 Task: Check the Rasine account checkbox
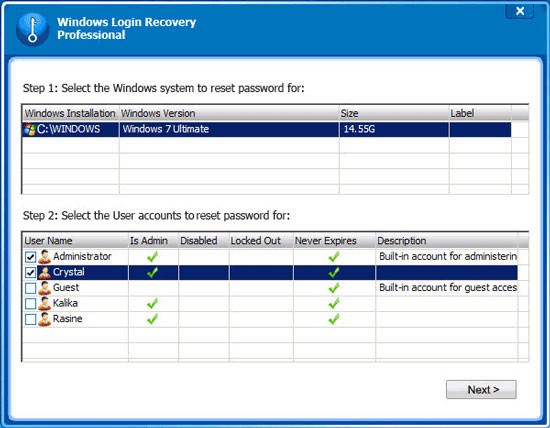pos(31,320)
